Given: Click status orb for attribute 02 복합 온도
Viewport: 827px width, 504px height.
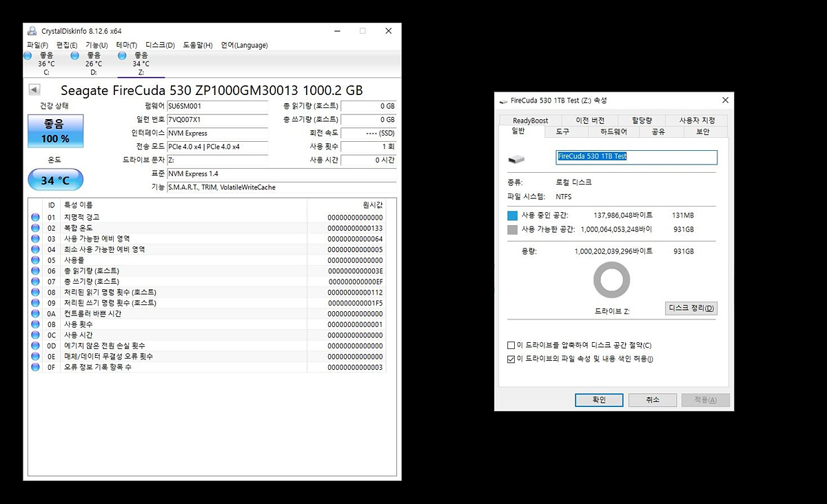Looking at the screenshot, I should point(35,228).
